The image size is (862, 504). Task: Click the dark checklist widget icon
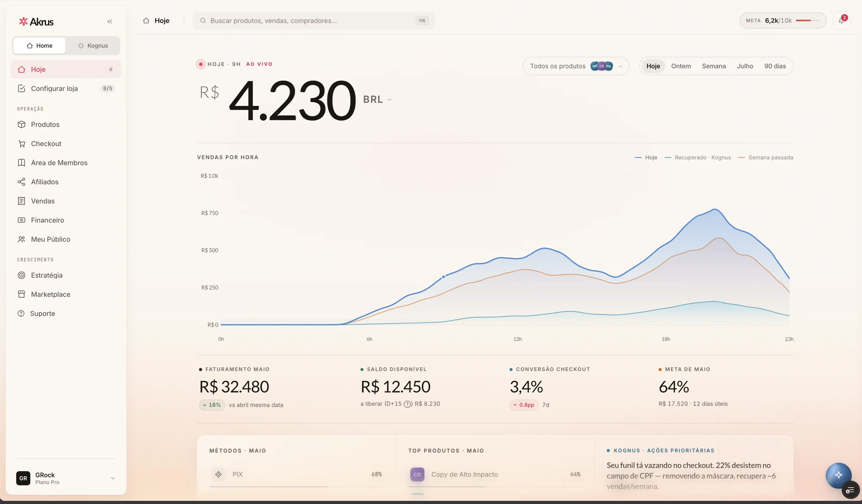(x=850, y=490)
